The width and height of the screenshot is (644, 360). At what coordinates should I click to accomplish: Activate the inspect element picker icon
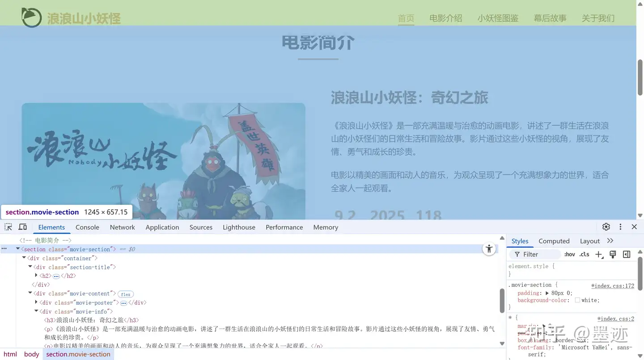coord(8,227)
